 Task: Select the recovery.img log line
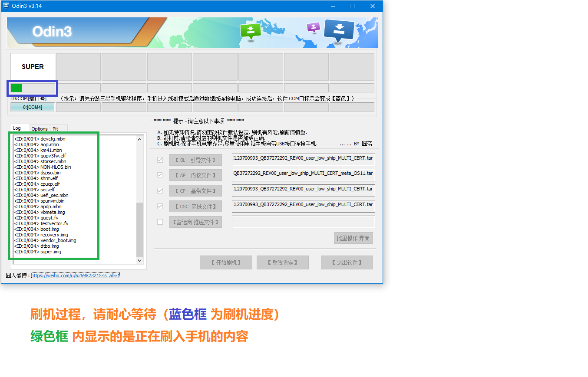(x=41, y=235)
